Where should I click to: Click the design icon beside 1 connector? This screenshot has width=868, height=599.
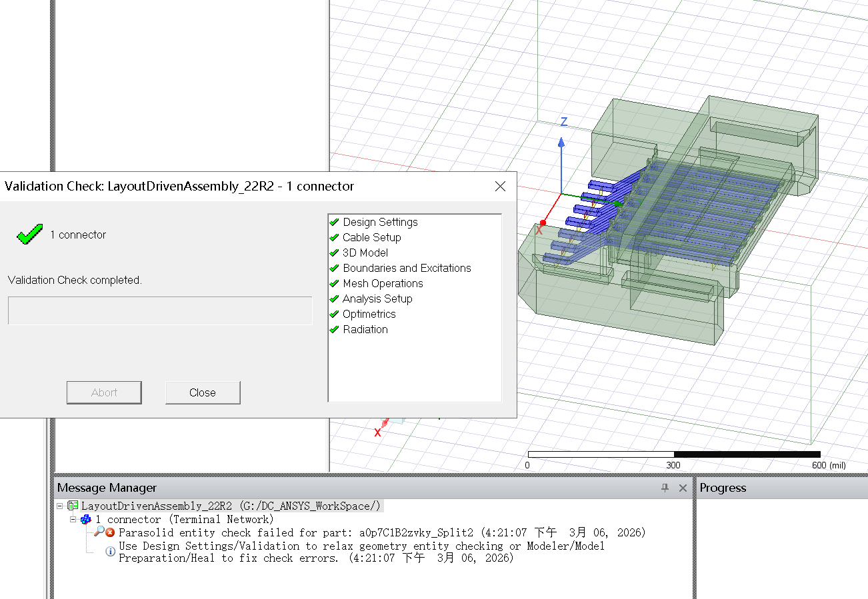pos(86,520)
